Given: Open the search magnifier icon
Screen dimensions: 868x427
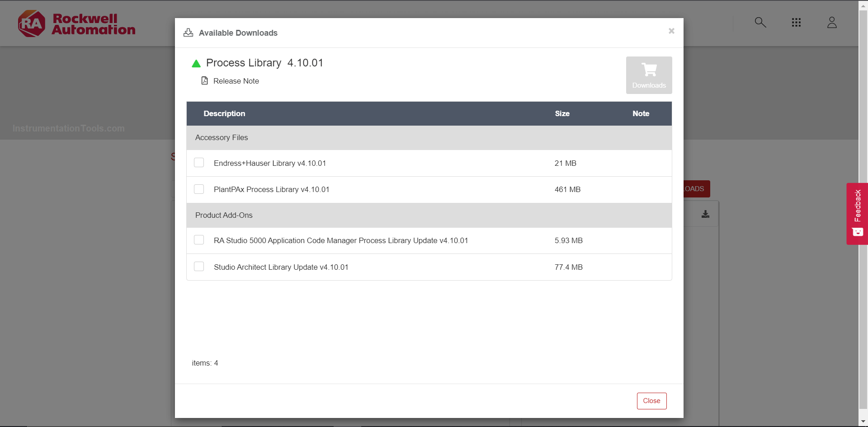Looking at the screenshot, I should [760, 22].
